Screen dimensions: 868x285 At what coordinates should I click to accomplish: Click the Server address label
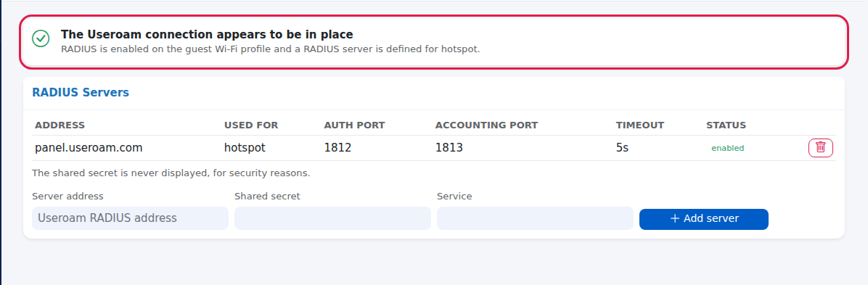[67, 196]
